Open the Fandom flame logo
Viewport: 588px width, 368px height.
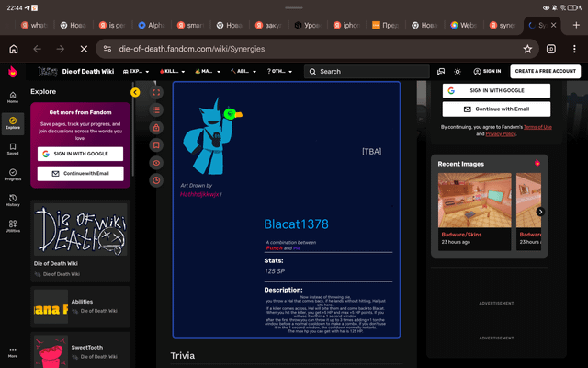coord(13,72)
